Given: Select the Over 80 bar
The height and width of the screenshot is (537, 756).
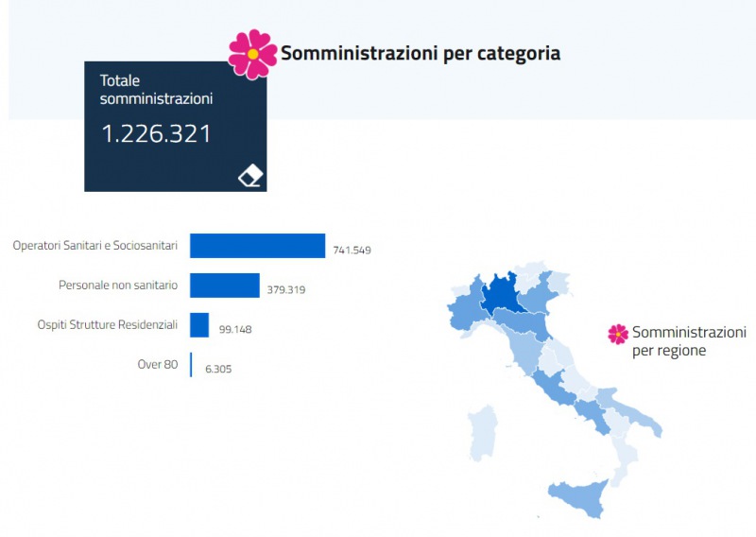Looking at the screenshot, I should (x=191, y=365).
